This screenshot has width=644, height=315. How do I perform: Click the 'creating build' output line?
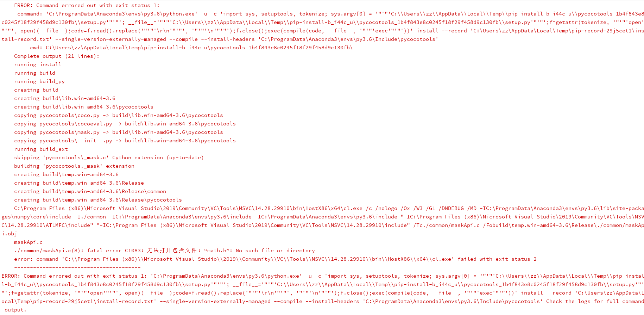36,90
